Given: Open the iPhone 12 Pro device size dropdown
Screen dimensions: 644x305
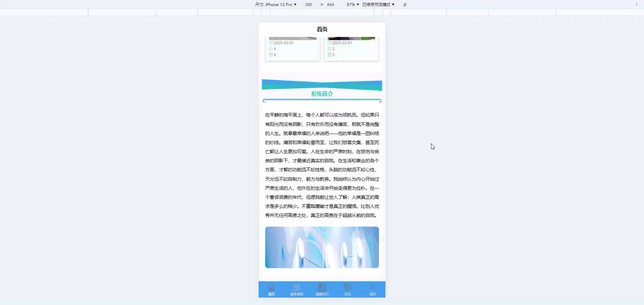Looking at the screenshot, I should point(276,4).
